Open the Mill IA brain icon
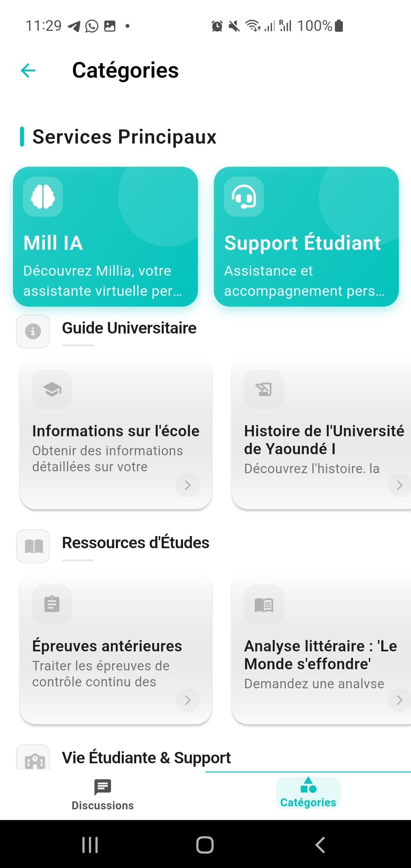The image size is (411, 868). click(x=43, y=196)
